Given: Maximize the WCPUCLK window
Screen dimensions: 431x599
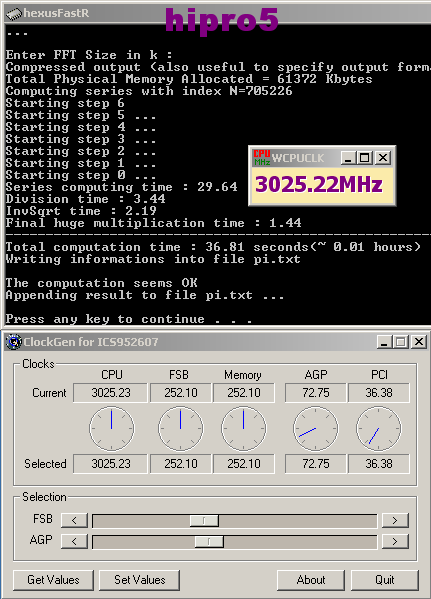Looking at the screenshot, I should point(365,158).
